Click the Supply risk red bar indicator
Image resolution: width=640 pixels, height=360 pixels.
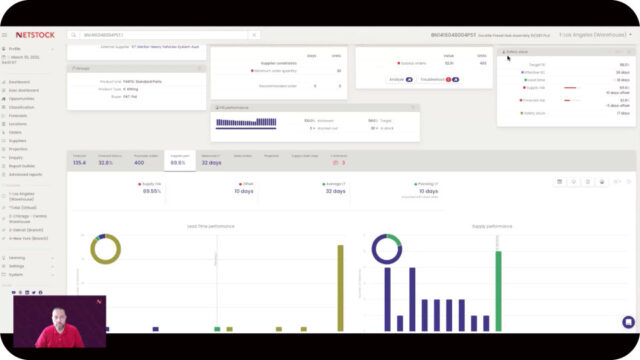pos(570,88)
